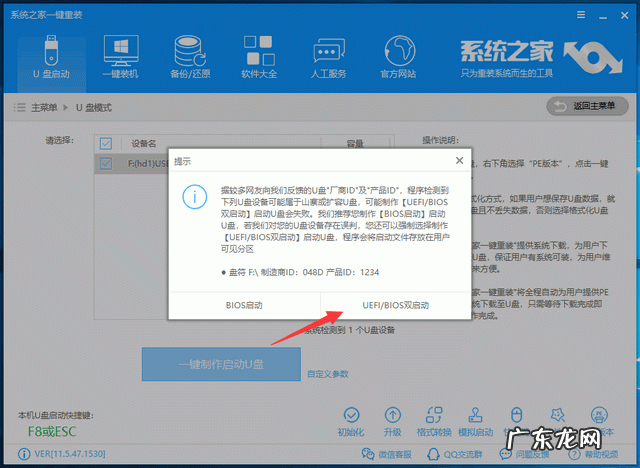The width and height of the screenshot is (640, 468).
Task: Click 操作说明 heading
Action: point(440,140)
